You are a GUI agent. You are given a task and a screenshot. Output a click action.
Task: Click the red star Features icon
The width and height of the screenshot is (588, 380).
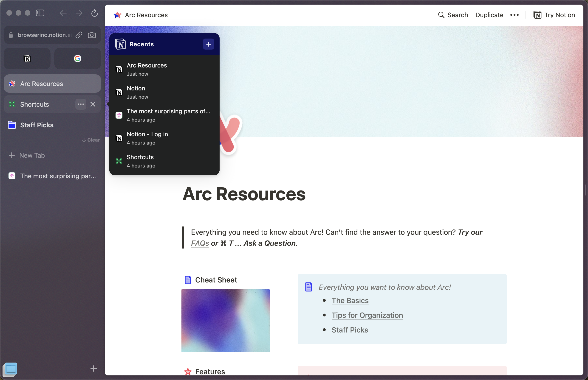pyautogui.click(x=188, y=371)
